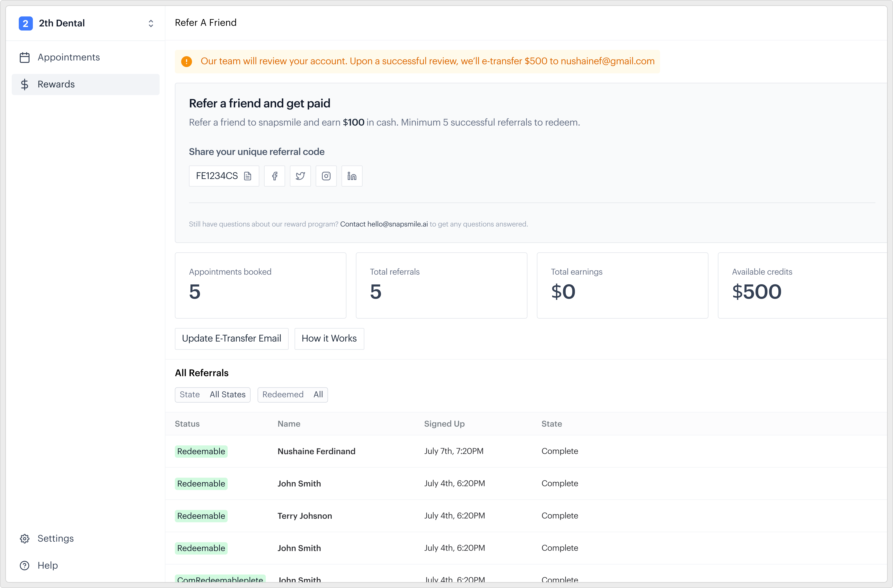Open Settings via the gear icon
The image size is (893, 588).
25,539
